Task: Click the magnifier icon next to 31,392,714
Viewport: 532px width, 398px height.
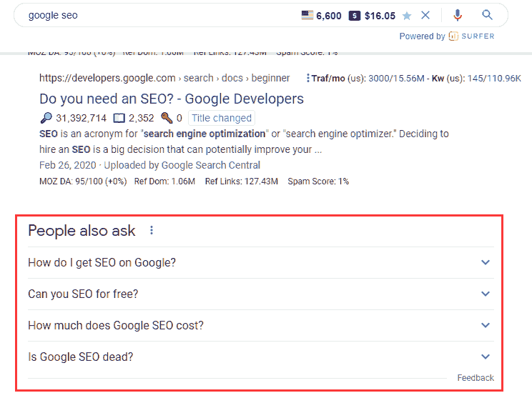Action: point(46,118)
